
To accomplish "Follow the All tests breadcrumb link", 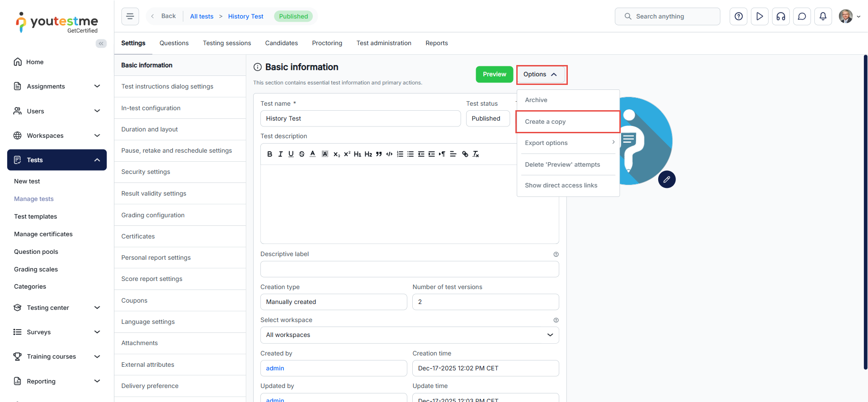I will pos(202,16).
